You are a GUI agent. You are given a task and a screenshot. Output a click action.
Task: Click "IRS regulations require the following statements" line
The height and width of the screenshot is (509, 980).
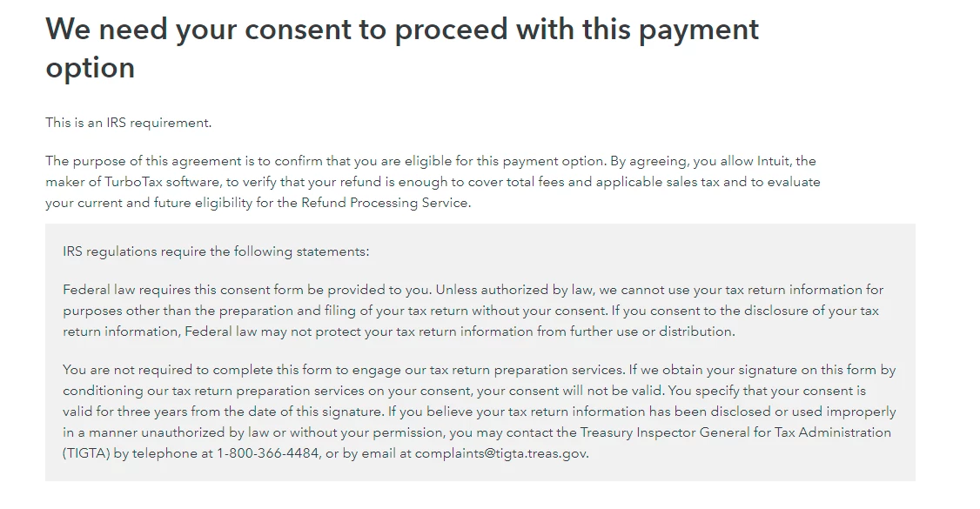[216, 251]
